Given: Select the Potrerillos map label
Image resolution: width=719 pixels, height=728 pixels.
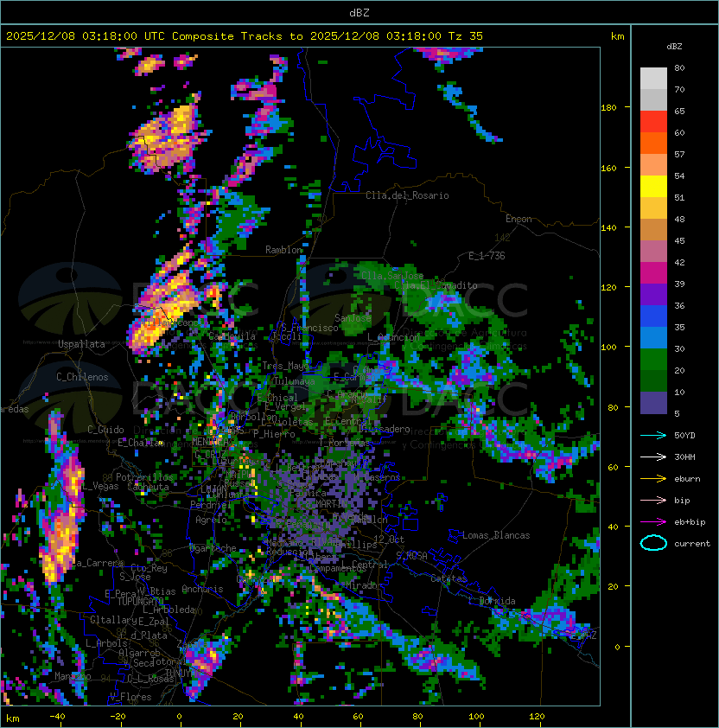Looking at the screenshot, I should click(x=144, y=477).
